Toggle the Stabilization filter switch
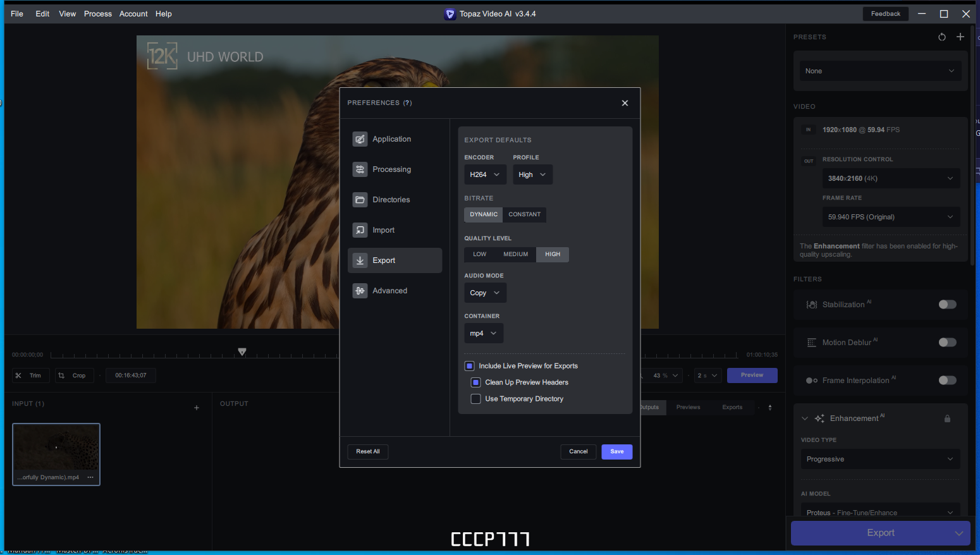Viewport: 980px width, 555px height. (x=947, y=305)
